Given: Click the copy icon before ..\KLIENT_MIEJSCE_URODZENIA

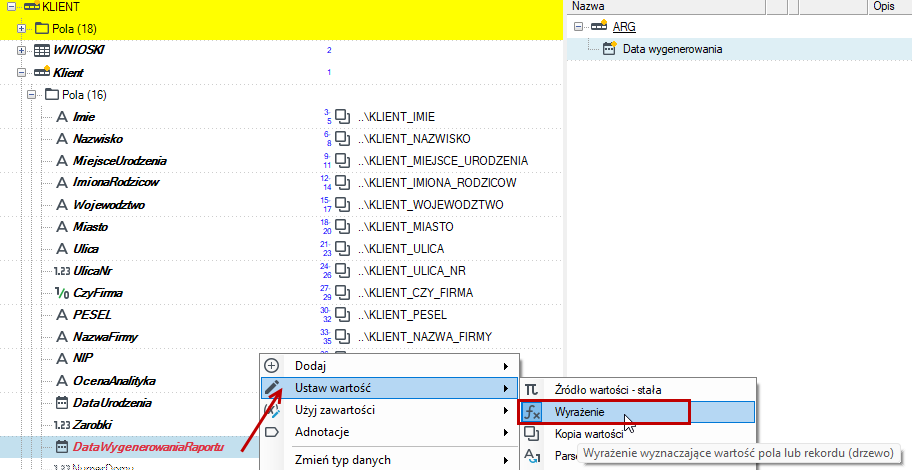Looking at the screenshot, I should pyautogui.click(x=343, y=161).
